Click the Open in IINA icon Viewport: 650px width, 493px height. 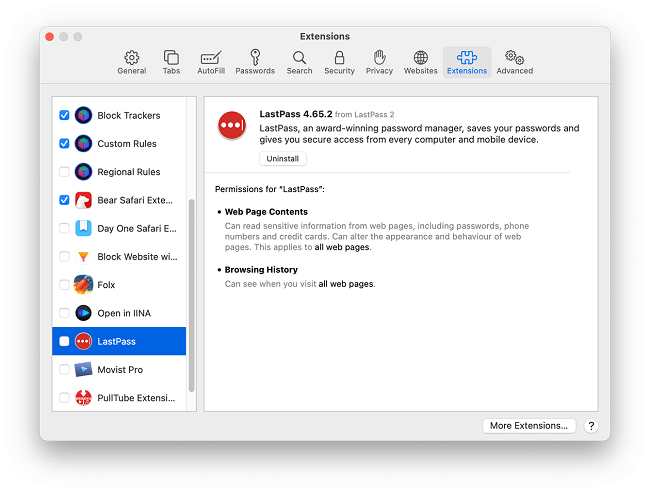click(x=83, y=313)
